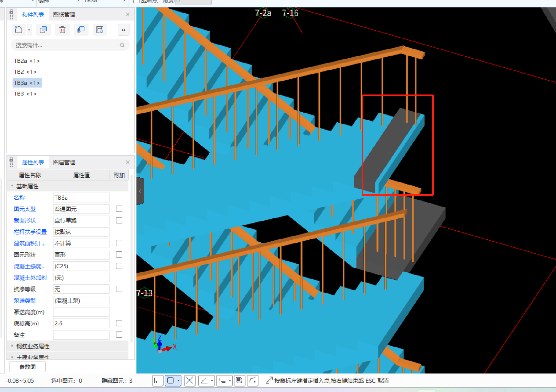Expand more component toolbar options
The image size is (556, 392).
[124, 30]
